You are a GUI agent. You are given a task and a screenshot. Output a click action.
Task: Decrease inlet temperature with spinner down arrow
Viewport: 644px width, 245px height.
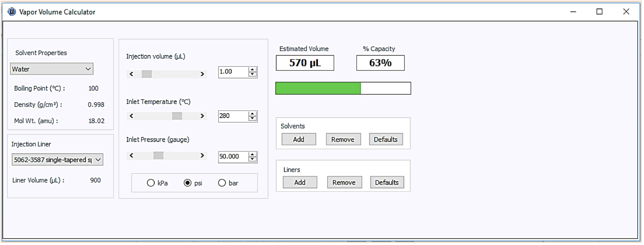pyautogui.click(x=253, y=118)
